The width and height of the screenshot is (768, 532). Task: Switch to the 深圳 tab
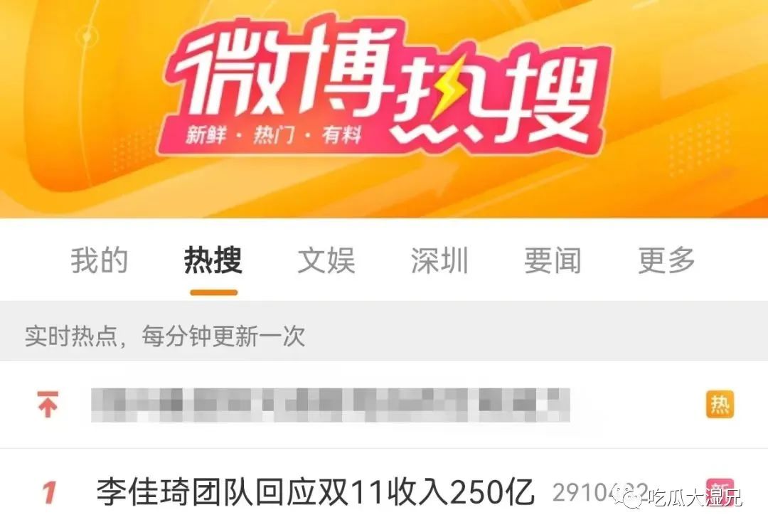click(440, 260)
